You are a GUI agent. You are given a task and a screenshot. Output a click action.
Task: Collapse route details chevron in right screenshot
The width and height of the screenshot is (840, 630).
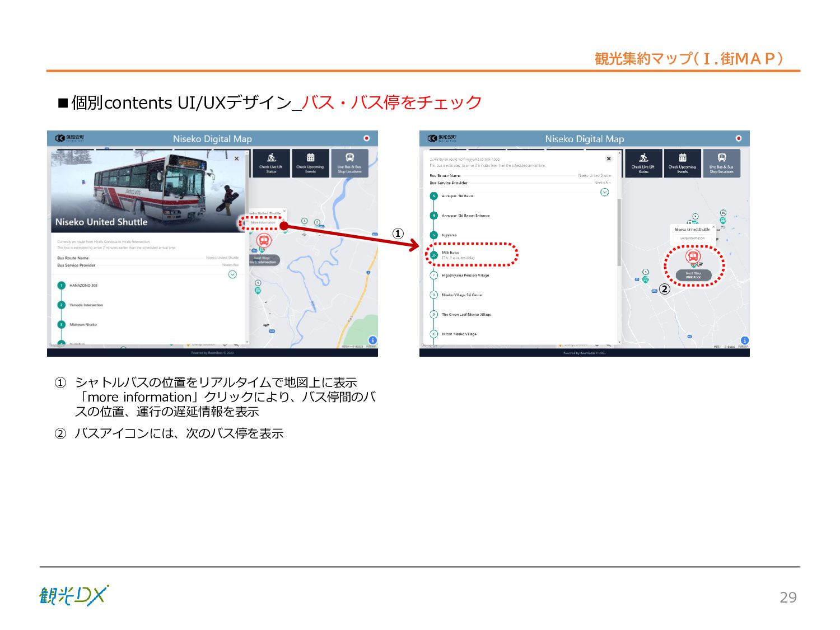pos(604,192)
